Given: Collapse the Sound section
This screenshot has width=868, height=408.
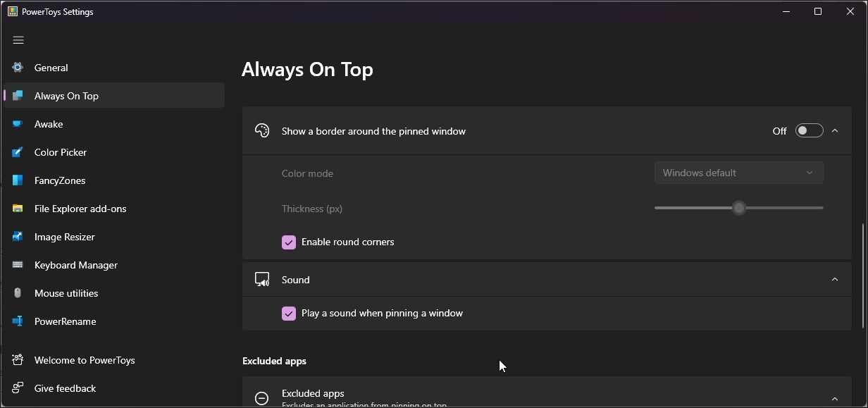Looking at the screenshot, I should tap(835, 279).
